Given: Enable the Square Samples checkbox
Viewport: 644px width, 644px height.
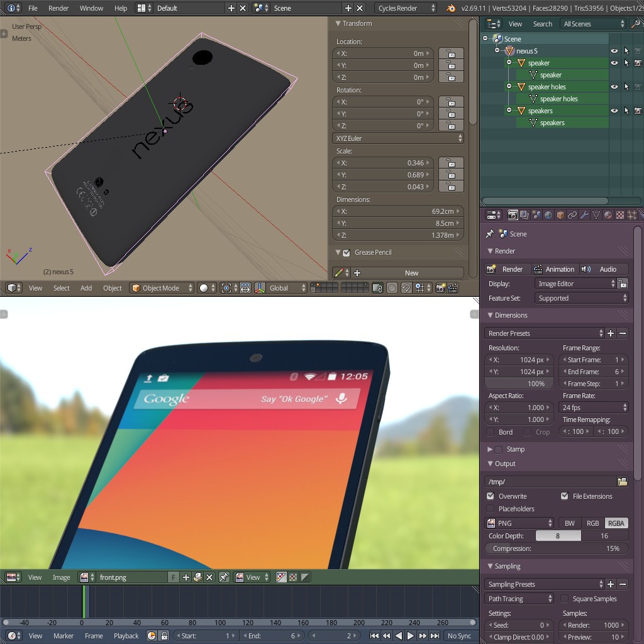Looking at the screenshot, I should (x=564, y=598).
